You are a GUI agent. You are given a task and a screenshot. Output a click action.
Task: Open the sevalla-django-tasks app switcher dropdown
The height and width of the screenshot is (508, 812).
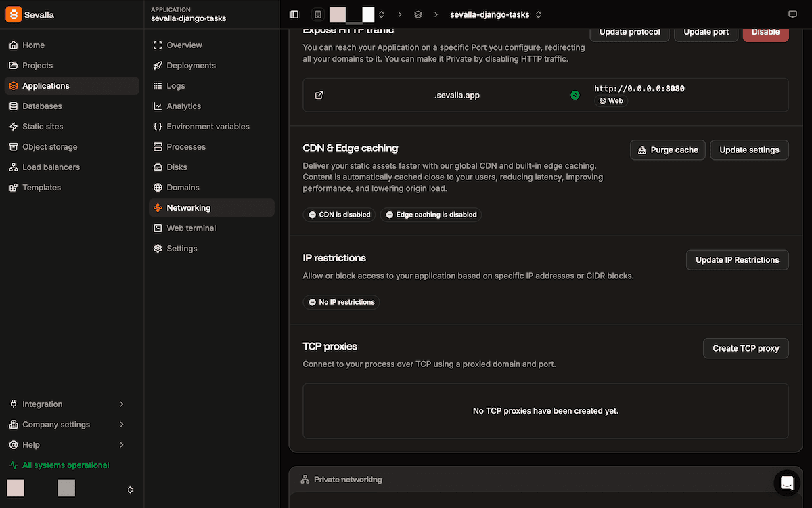pos(539,14)
